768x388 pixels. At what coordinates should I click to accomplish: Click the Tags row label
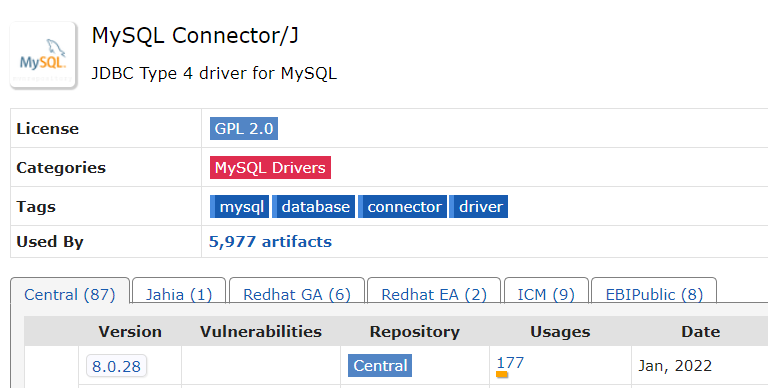click(36, 207)
